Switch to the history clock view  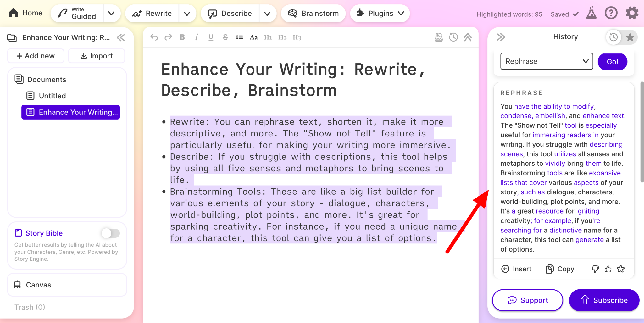coord(613,37)
